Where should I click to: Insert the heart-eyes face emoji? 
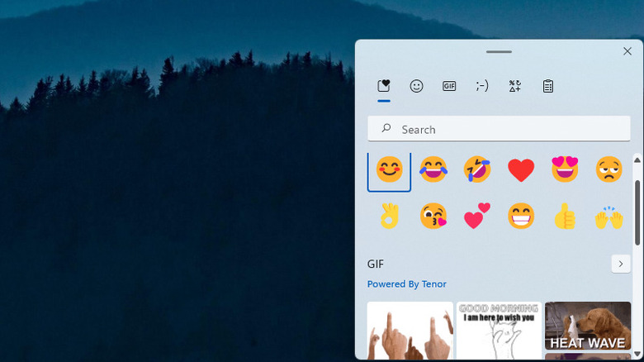click(x=565, y=169)
